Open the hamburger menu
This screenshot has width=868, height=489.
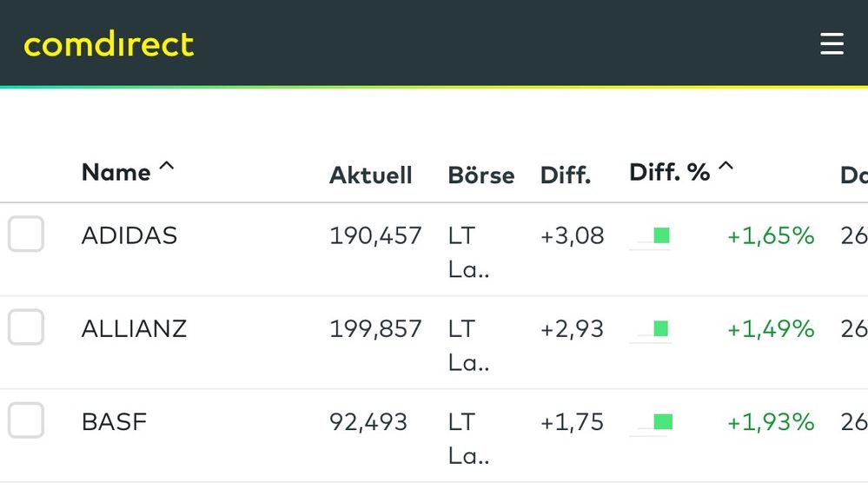832,43
